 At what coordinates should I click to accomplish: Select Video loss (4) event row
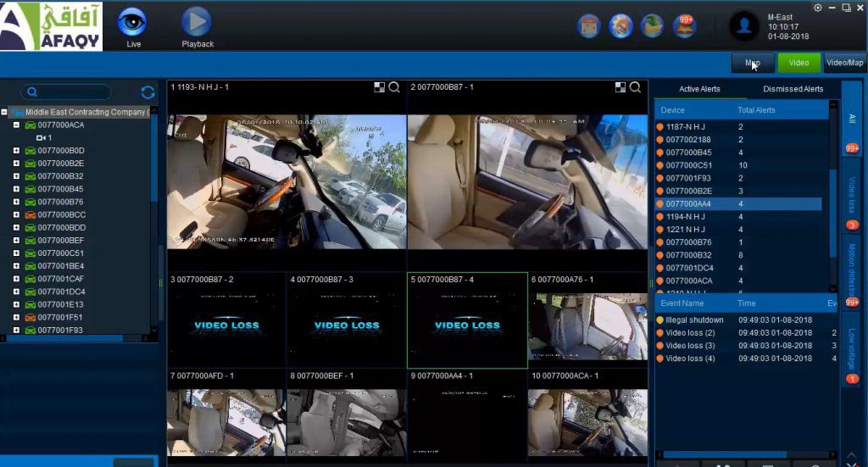coord(746,359)
